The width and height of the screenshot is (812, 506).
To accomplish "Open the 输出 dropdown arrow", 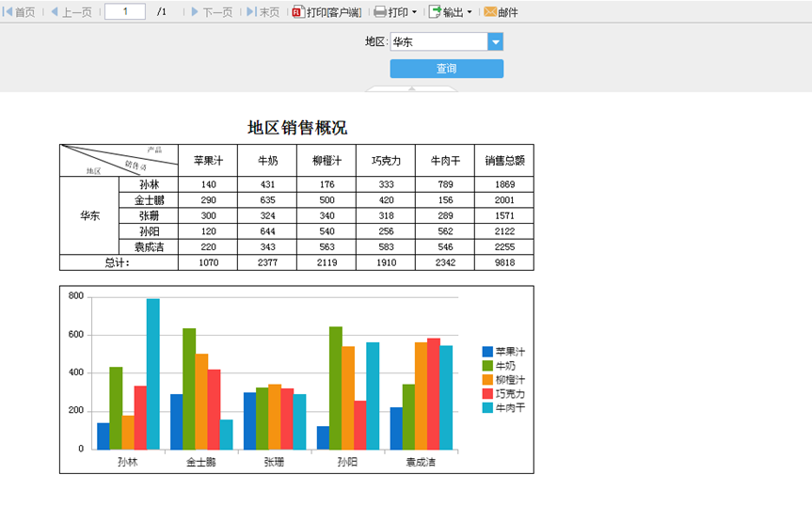I will point(470,12).
